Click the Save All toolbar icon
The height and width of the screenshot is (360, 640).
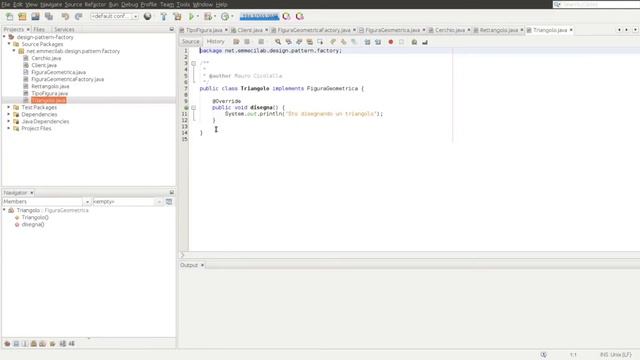pos(49,16)
